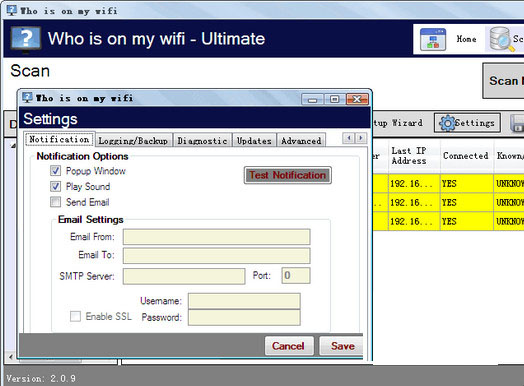Switch to the Logging/Backup tab
Screen dimensions: 524x386
tap(133, 141)
